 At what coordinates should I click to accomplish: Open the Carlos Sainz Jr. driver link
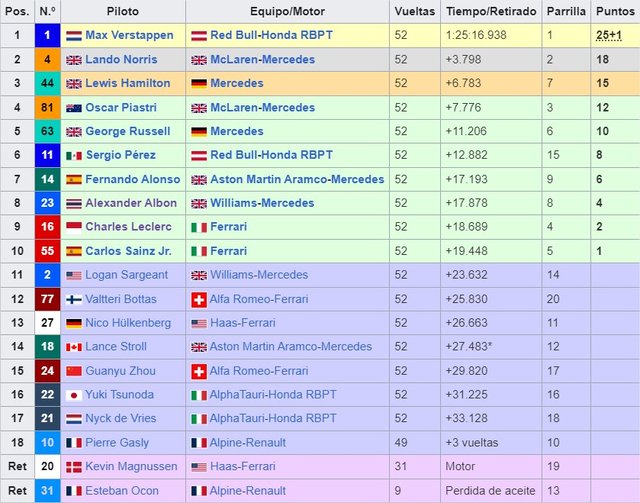click(128, 251)
